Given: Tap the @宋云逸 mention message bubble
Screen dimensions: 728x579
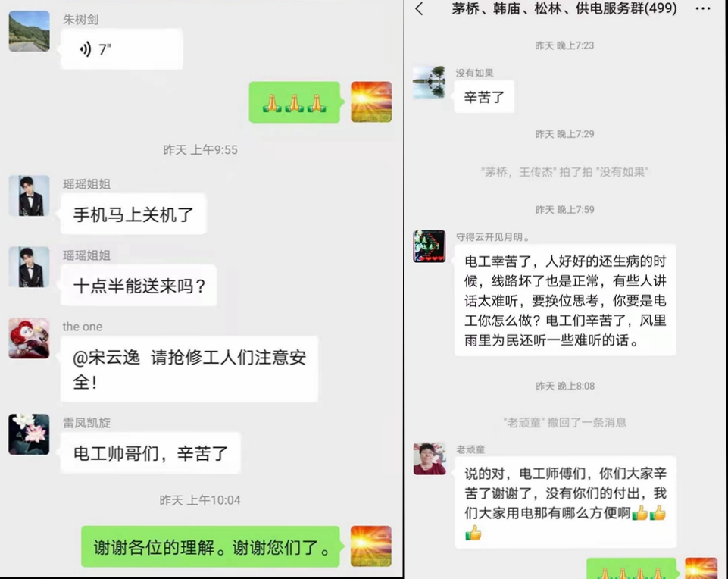Looking at the screenshot, I should pos(189,369).
